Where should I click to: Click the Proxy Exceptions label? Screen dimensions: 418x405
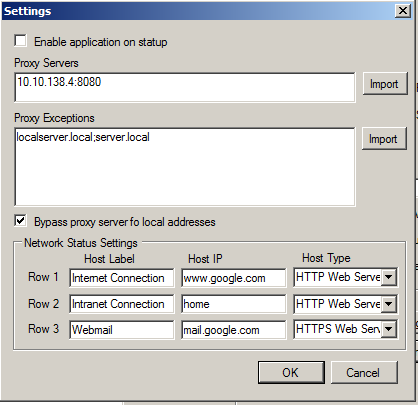click(x=54, y=118)
